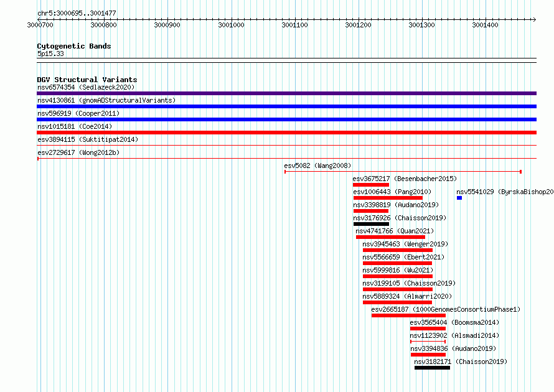Open nsv3945463 (Wenger2019) label
Viewport: 554px width, 392px height.
[405, 244]
